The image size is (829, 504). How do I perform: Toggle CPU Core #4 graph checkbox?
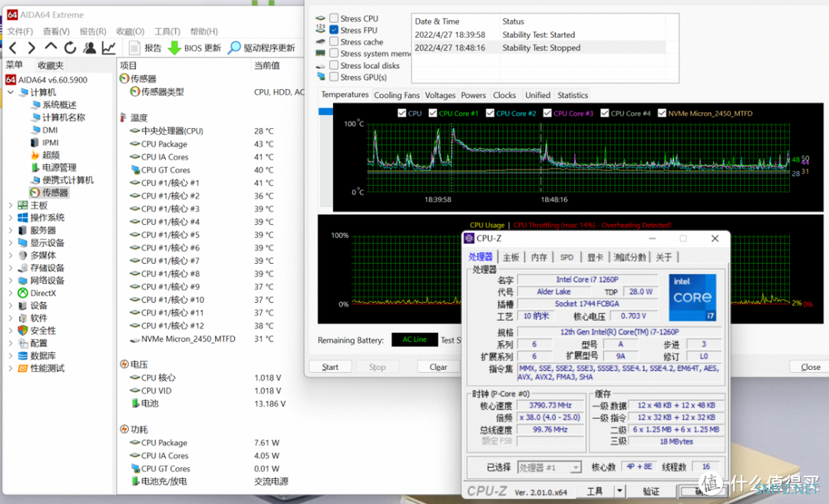point(605,113)
